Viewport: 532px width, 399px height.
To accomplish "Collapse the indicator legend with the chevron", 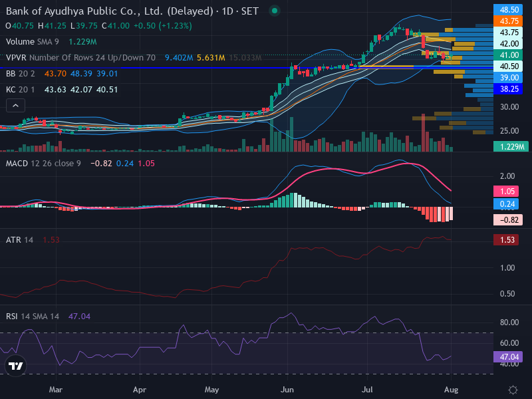I will pyautogui.click(x=15, y=106).
